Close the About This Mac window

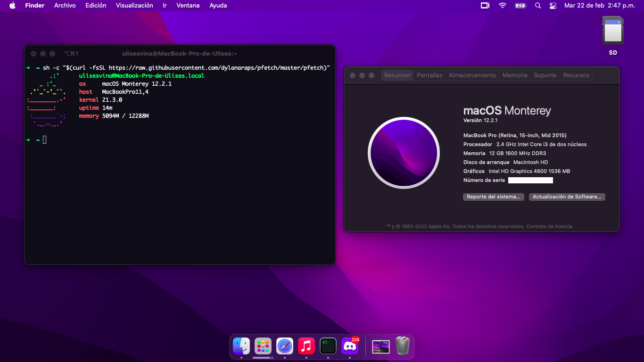(x=353, y=75)
